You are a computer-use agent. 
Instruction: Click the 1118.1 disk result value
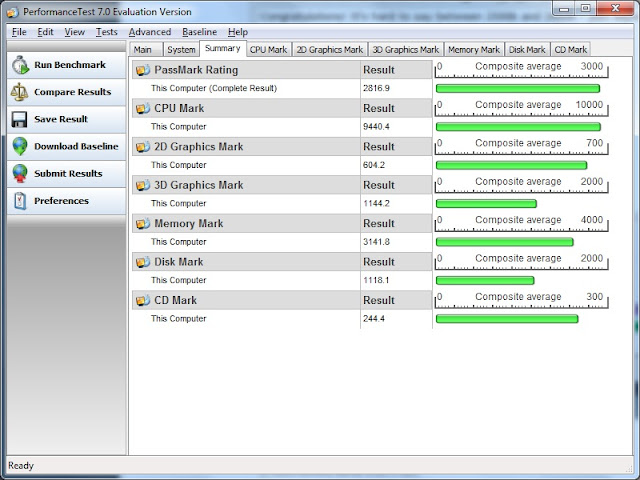tap(376, 280)
